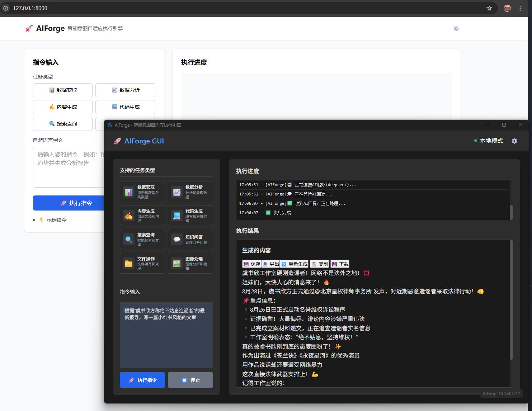532x411 pixels.
Task: Select 文件操作 task card in AIForge GUI
Action: [x=142, y=263]
